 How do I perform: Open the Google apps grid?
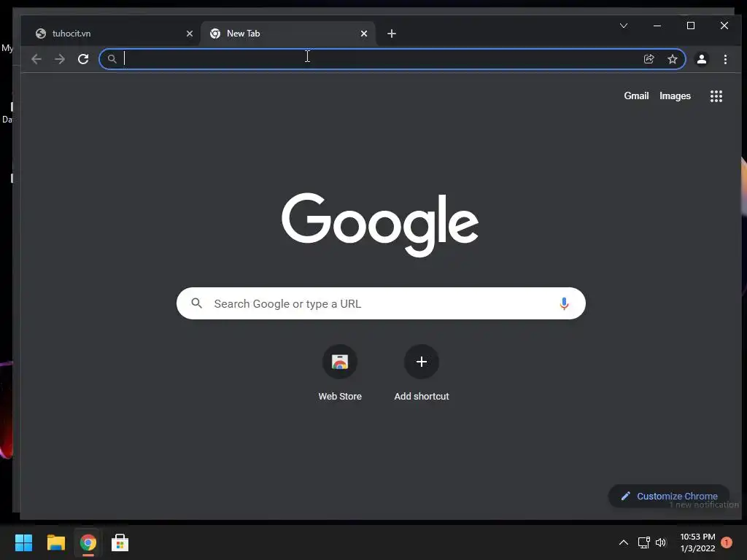point(716,96)
